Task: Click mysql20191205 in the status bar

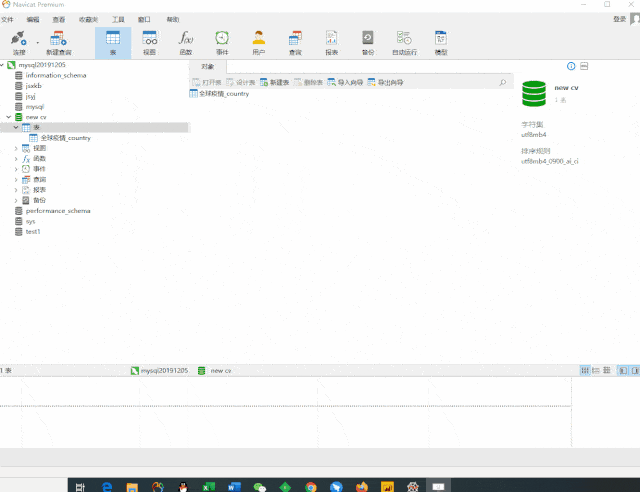Action: (x=159, y=371)
